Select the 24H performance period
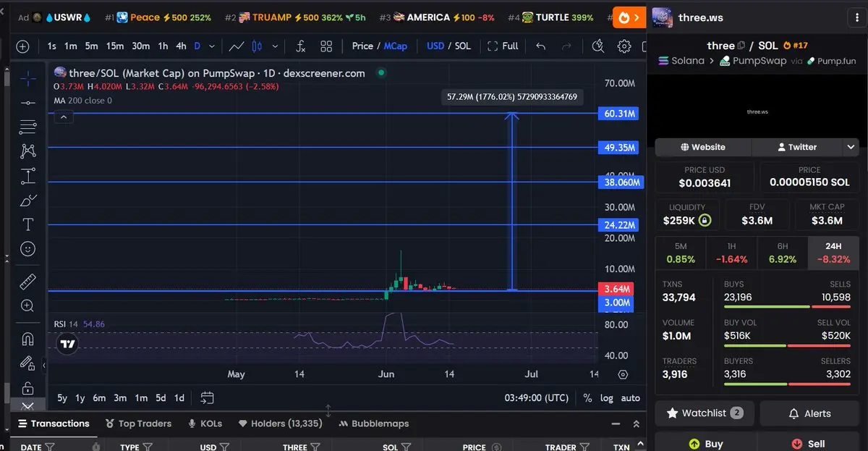The image size is (868, 451). click(834, 253)
